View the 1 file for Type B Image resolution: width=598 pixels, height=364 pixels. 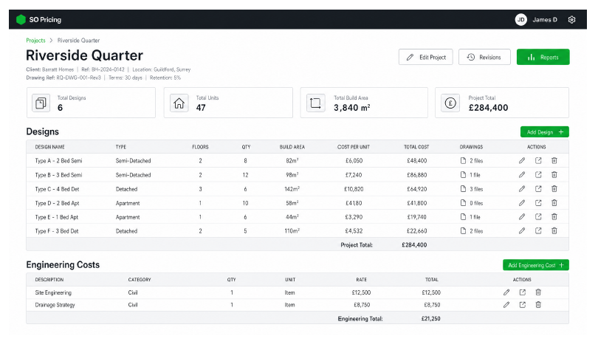(470, 175)
